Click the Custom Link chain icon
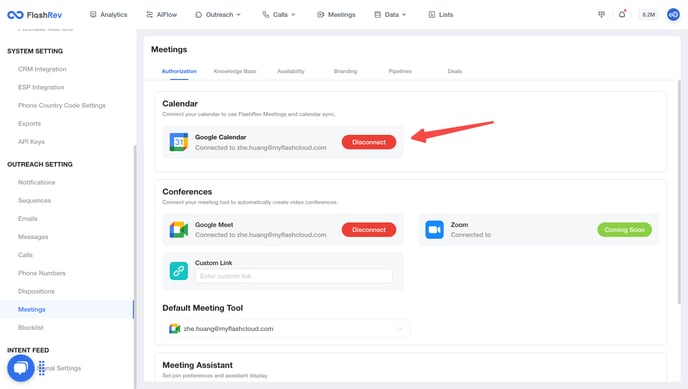The height and width of the screenshot is (389, 688). (179, 271)
